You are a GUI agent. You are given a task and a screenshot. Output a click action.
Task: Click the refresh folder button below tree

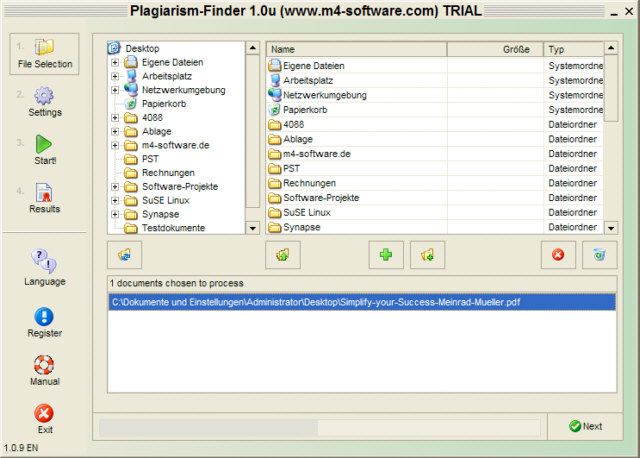click(x=124, y=255)
